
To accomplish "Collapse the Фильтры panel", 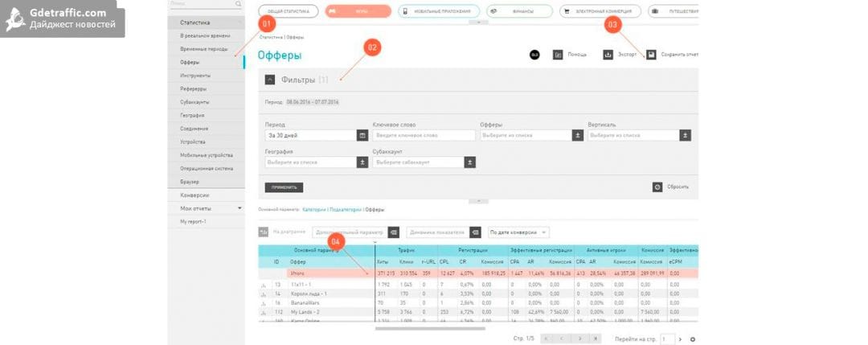I will click(270, 80).
